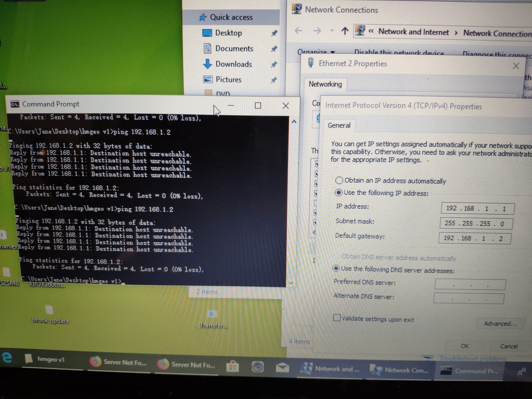Switch to Network Connections taskbar window

coord(399,370)
